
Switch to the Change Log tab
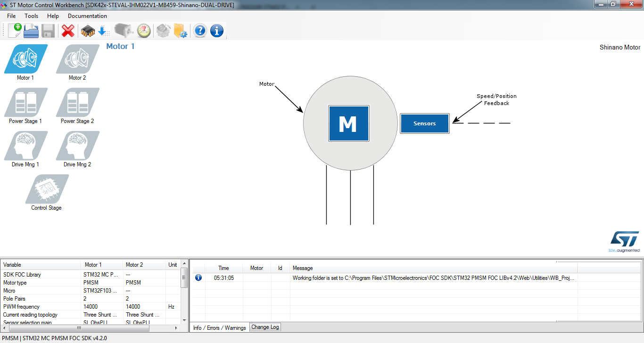[x=265, y=327]
